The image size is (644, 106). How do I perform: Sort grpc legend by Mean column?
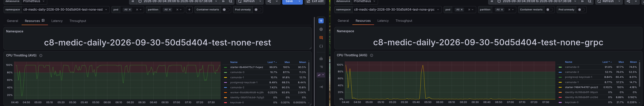(x=633, y=62)
